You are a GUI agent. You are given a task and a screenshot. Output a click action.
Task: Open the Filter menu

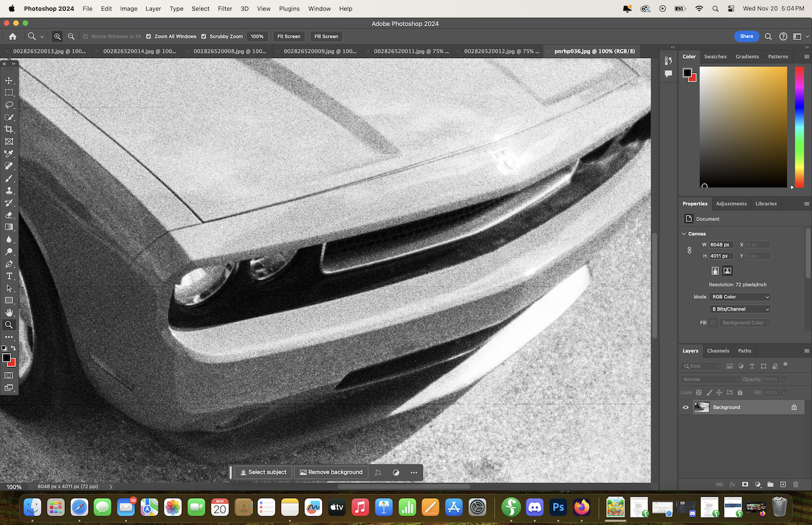[x=225, y=9]
